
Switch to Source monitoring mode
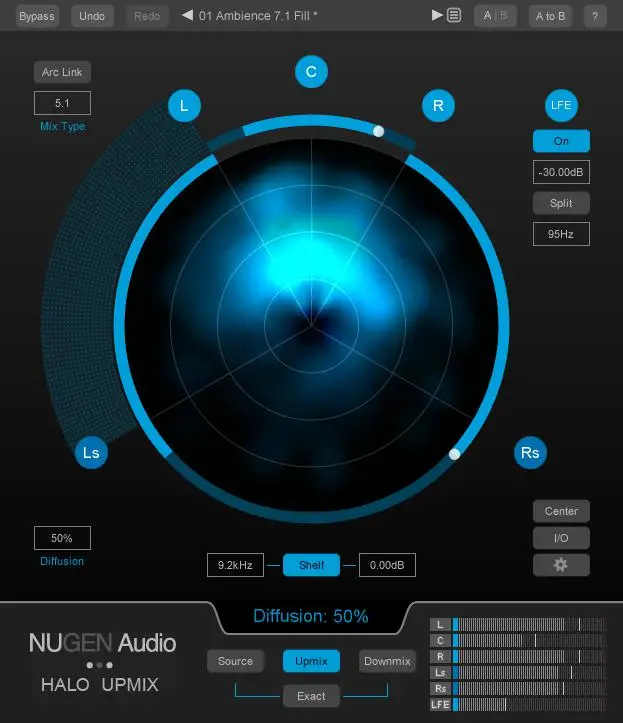tap(235, 661)
